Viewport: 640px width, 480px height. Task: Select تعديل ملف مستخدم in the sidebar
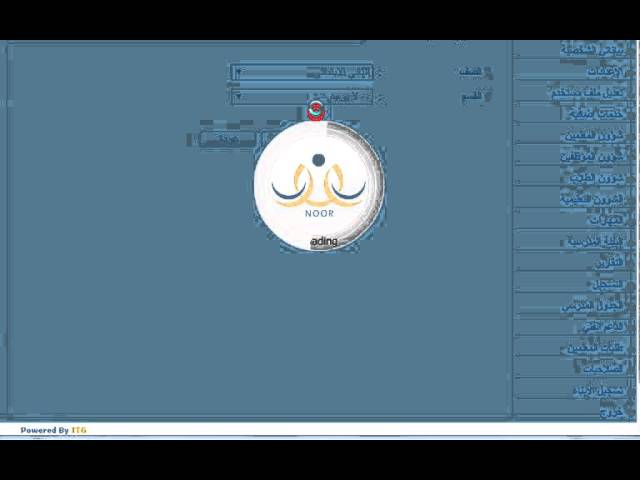click(588, 93)
